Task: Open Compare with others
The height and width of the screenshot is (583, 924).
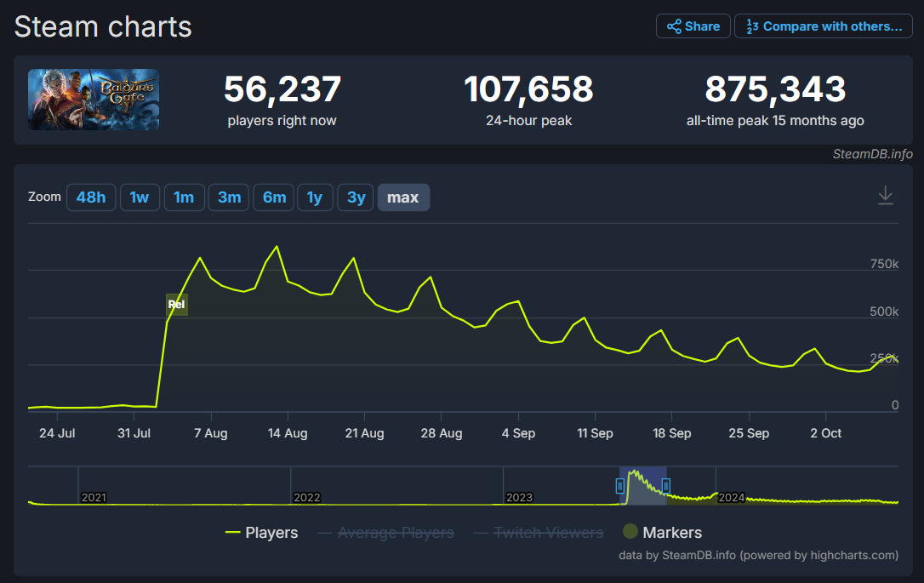Action: (x=824, y=26)
